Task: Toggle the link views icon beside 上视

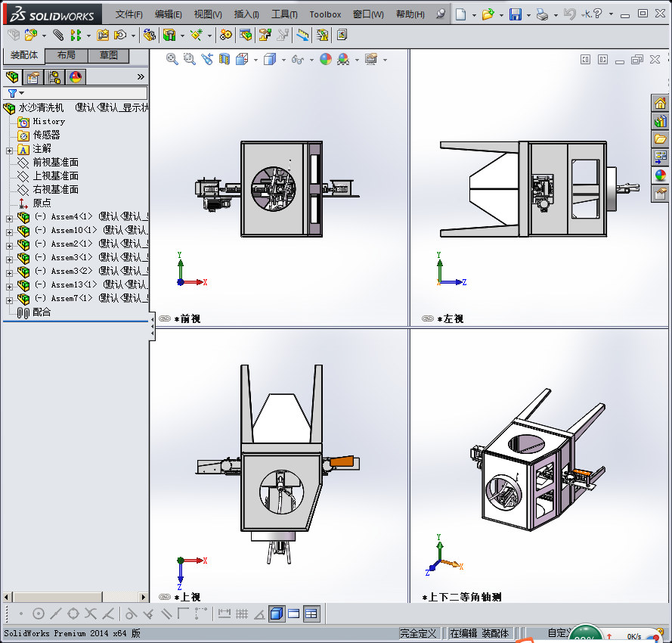Action: pyautogui.click(x=165, y=597)
